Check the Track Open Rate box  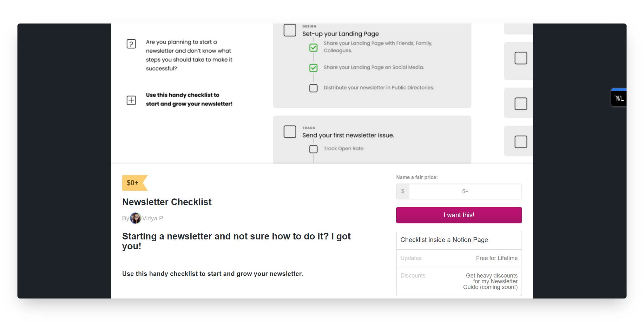tap(313, 149)
